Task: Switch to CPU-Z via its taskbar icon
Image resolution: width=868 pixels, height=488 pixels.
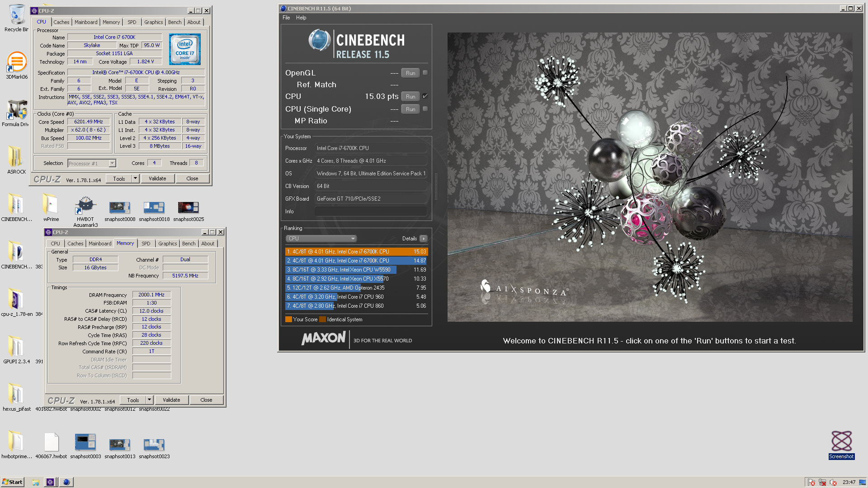Action: click(x=50, y=482)
